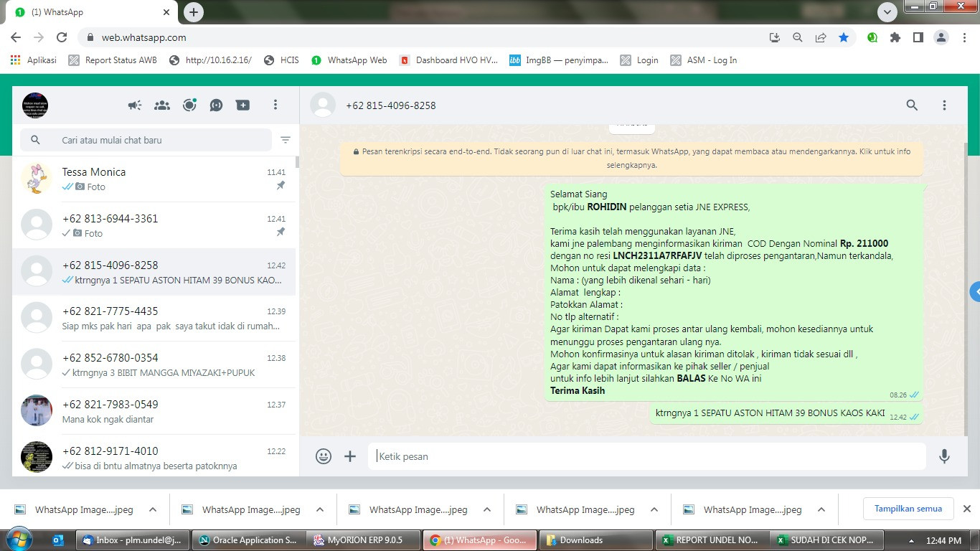Select the +62 815-4096-8258 chat in the list
Image resolution: width=980 pixels, height=551 pixels.
point(154,272)
